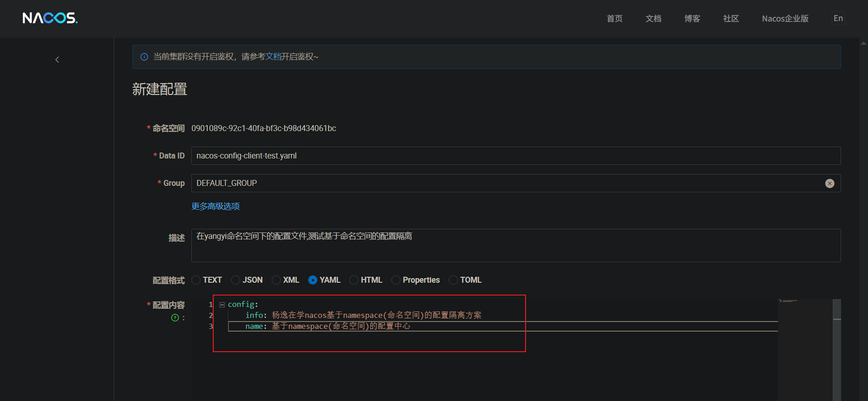868x401 pixels.
Task: Open the 博客 blog menu item
Action: (x=692, y=19)
